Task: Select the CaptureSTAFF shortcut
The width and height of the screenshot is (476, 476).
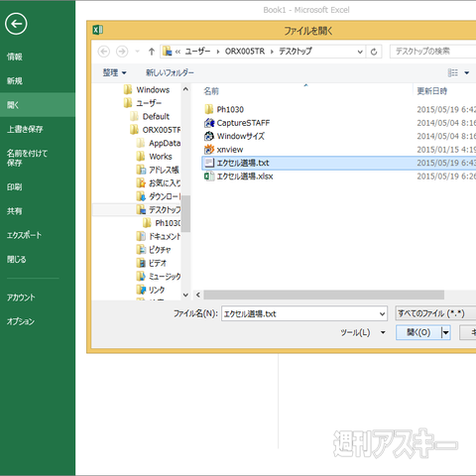Action: [237, 123]
